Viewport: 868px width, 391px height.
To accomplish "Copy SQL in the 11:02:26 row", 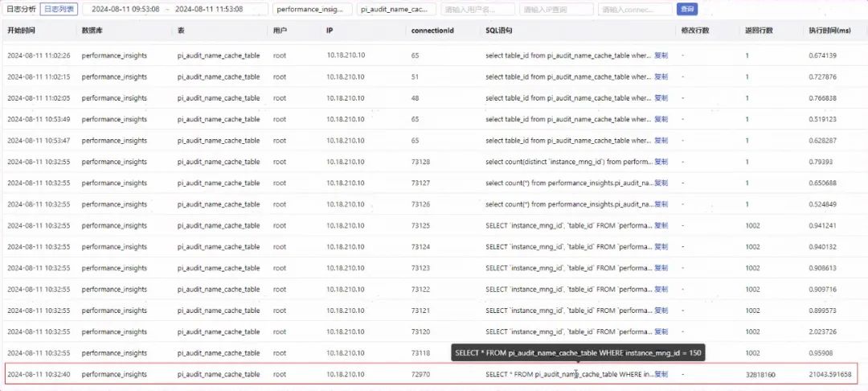I will pyautogui.click(x=661, y=56).
